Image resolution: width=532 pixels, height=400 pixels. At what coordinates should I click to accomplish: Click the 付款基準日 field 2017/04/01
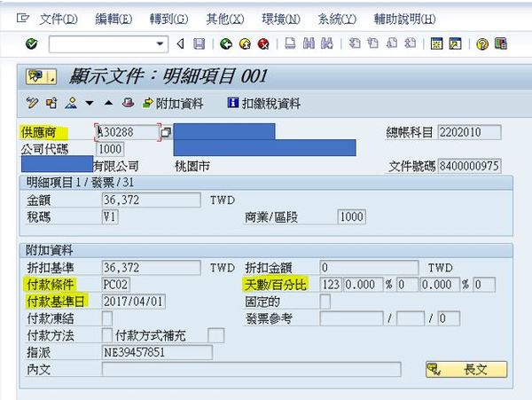coord(134,302)
